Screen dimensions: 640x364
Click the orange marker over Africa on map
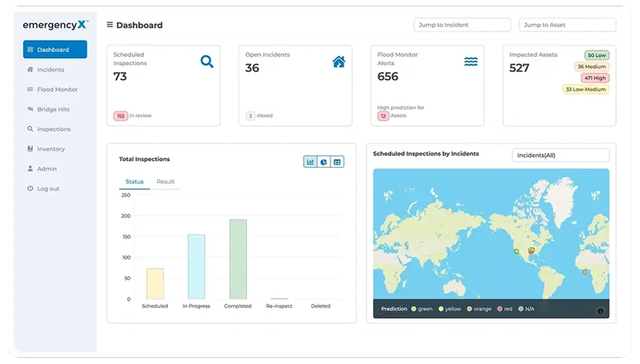[x=585, y=272]
